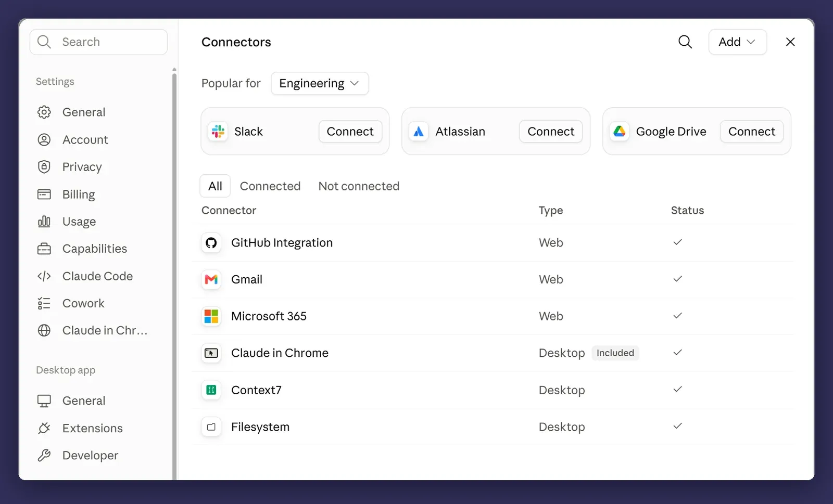
Task: Click the Filesystem status checkmark
Action: coord(677,427)
